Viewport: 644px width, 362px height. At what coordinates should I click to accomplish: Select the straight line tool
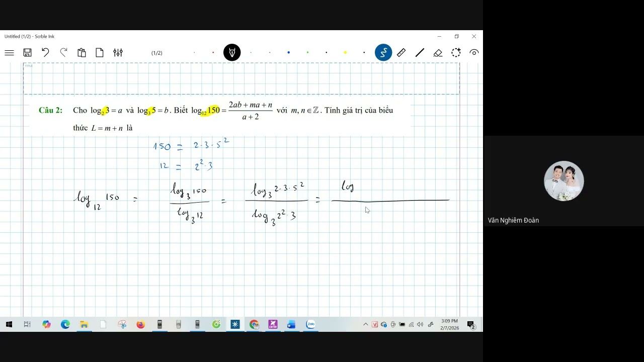pos(420,52)
